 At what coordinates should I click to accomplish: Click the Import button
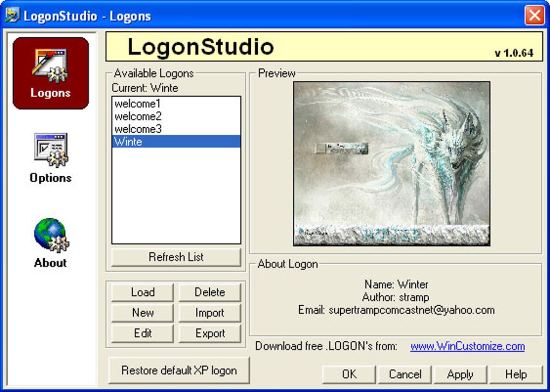pos(210,312)
